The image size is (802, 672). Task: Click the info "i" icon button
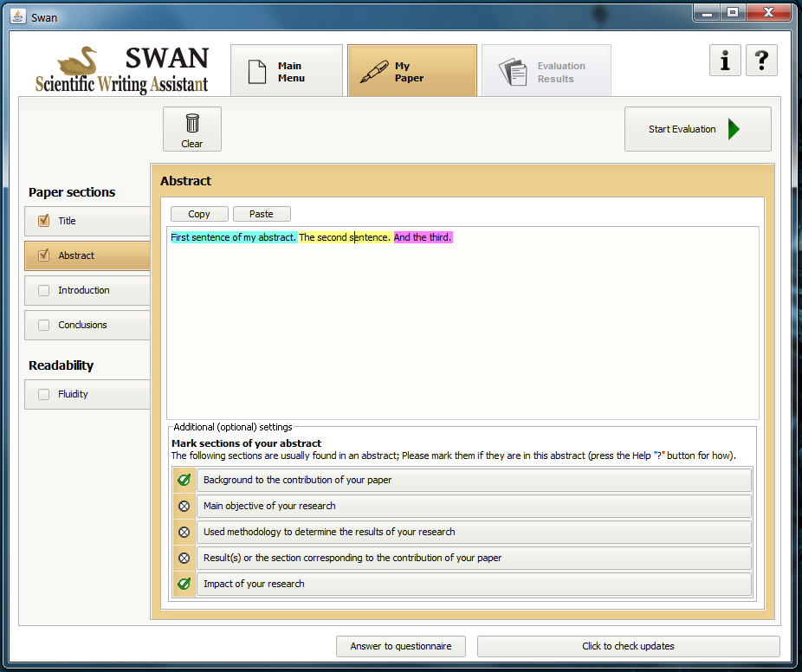tap(725, 61)
